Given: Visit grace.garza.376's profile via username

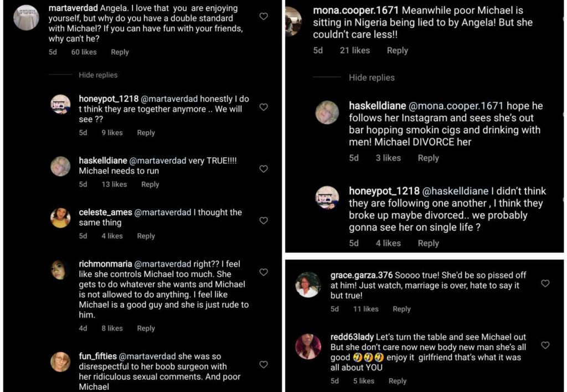Looking at the screenshot, I should pos(361,275).
